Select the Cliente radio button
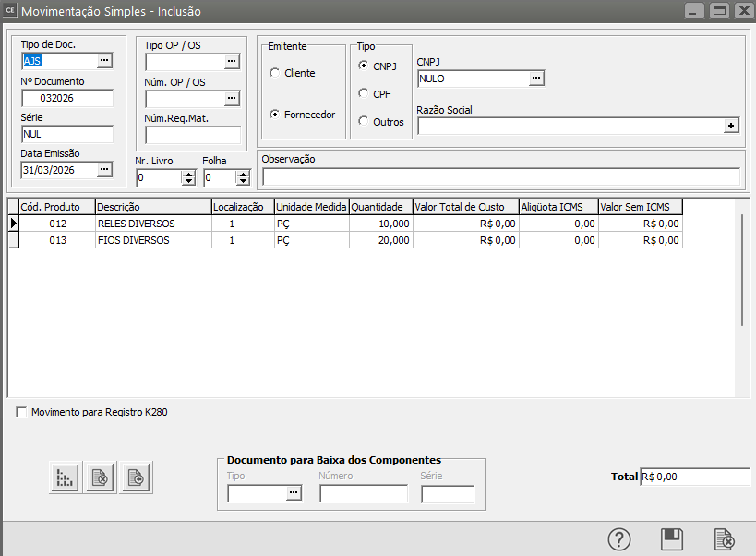This screenshot has width=756, height=556. point(274,73)
